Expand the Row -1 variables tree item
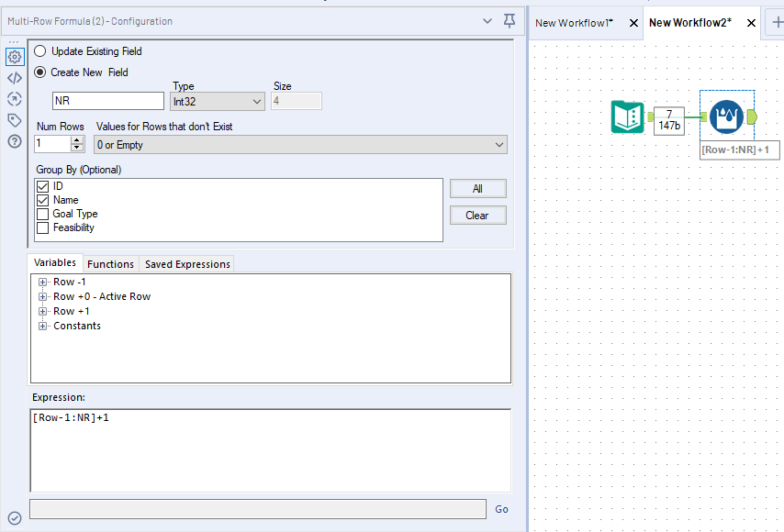Image resolution: width=784 pixels, height=532 pixels. coord(42,282)
